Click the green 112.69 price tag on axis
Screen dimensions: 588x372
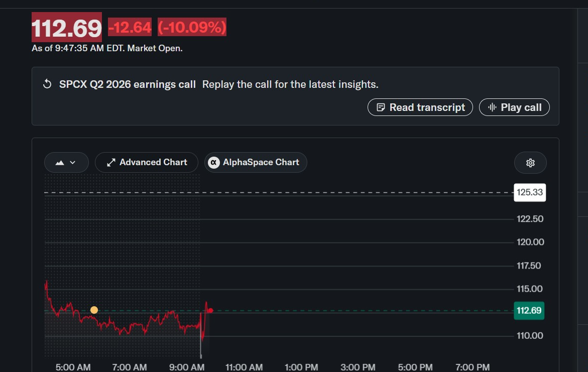[529, 310]
